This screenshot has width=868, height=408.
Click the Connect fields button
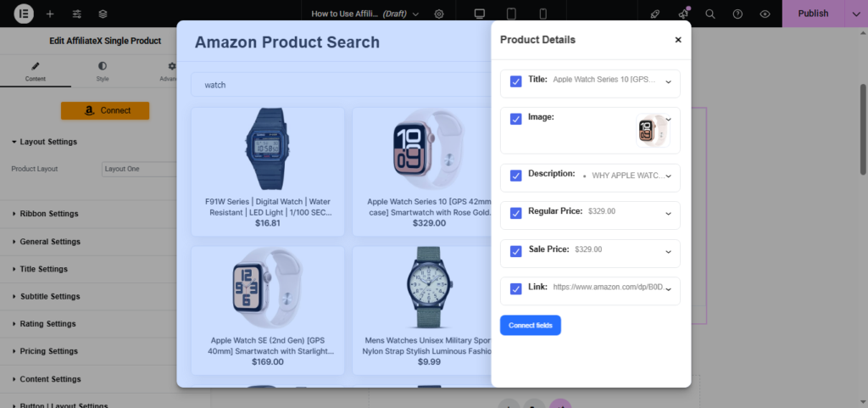click(x=530, y=325)
